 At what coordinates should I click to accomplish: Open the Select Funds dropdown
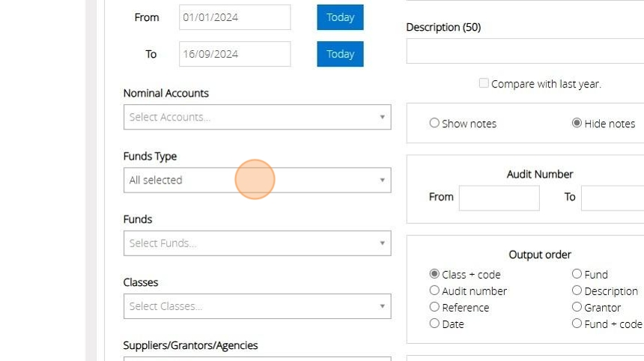point(257,243)
